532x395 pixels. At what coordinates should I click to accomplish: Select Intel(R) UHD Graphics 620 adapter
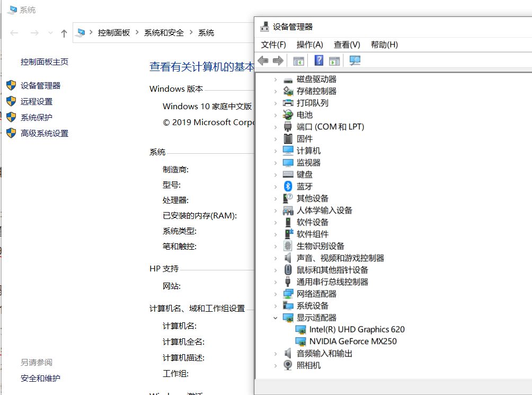pyautogui.click(x=357, y=329)
